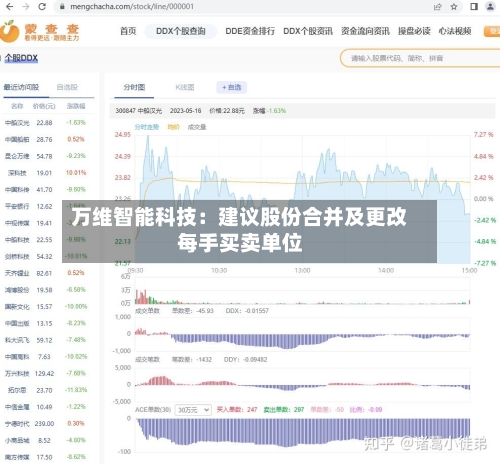Click the 卖出单数: 297 label
The height and width of the screenshot is (464, 500).
tap(284, 410)
